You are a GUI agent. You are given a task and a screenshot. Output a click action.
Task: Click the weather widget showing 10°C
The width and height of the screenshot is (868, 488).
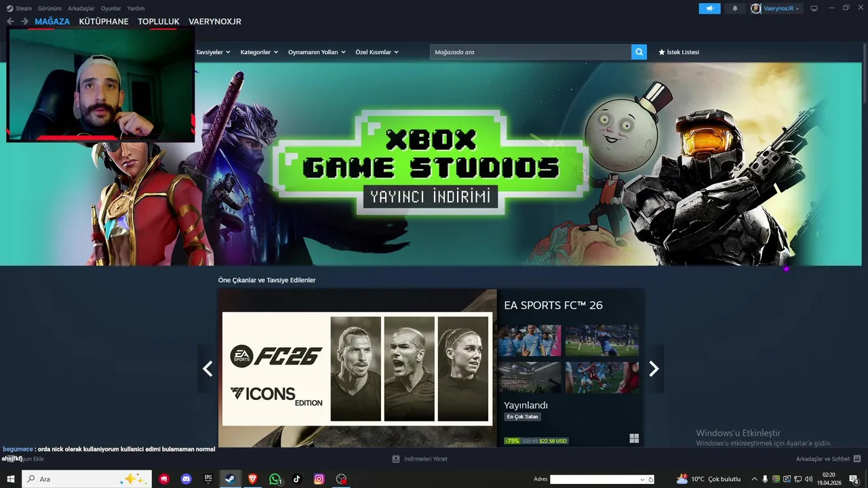pos(708,479)
